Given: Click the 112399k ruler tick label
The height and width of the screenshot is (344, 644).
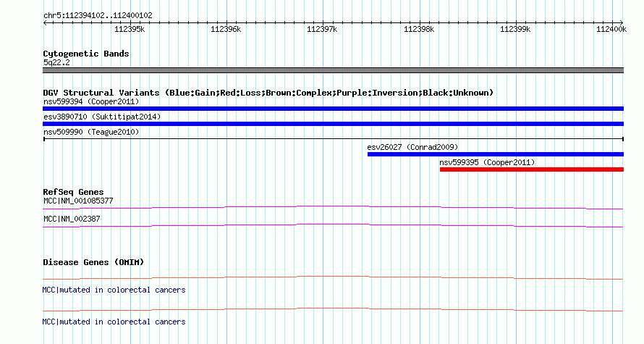Looking at the screenshot, I should click(515, 29).
